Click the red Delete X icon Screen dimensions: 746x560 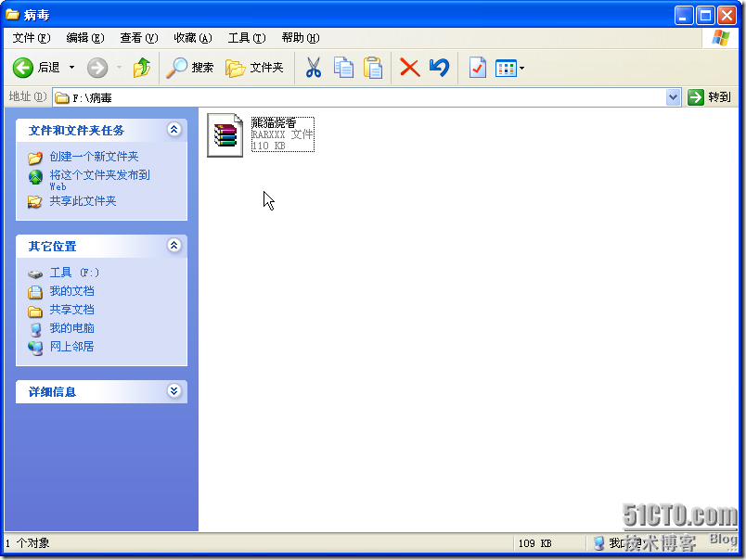(409, 68)
